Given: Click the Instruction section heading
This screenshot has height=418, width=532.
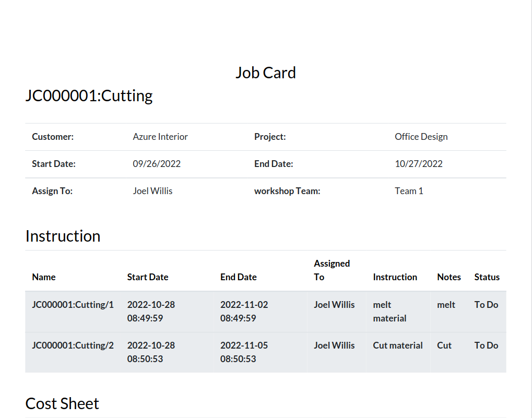Looking at the screenshot, I should click(63, 236).
